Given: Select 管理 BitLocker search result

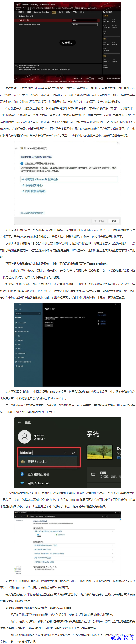Looking at the screenshot, I should point(47,461).
